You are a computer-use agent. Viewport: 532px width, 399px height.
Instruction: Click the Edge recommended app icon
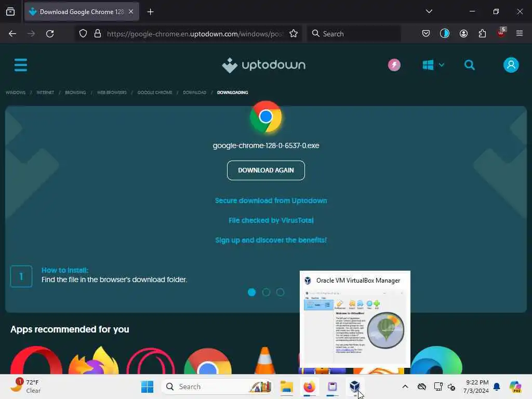(436, 361)
